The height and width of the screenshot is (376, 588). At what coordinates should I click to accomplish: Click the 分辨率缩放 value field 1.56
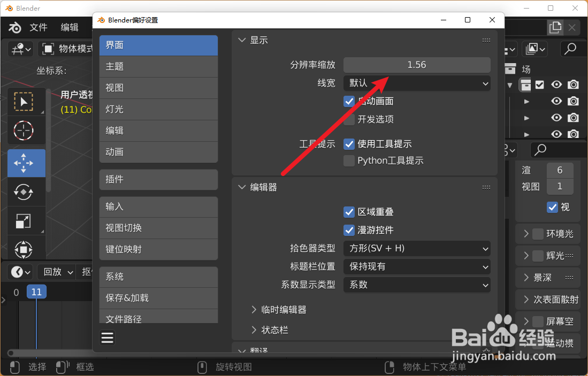pos(417,65)
